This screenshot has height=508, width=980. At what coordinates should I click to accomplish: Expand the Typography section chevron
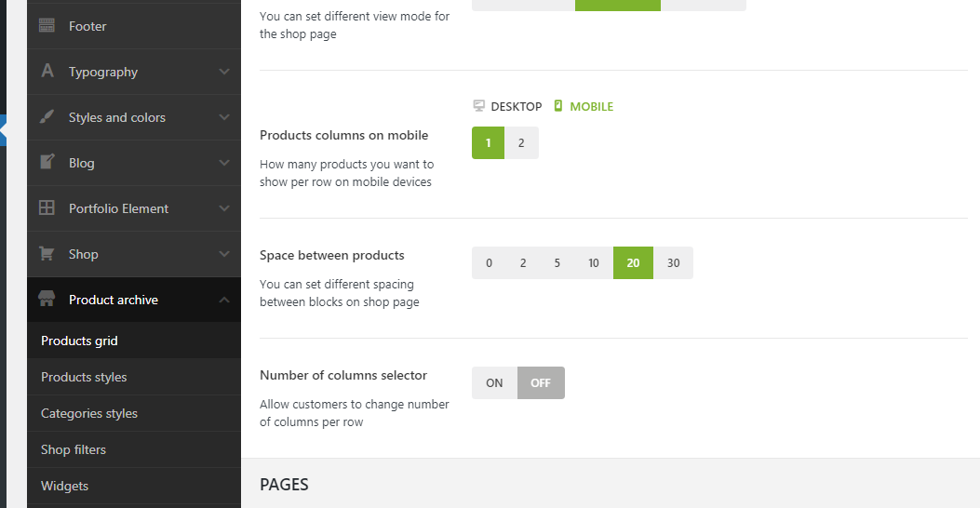point(224,72)
